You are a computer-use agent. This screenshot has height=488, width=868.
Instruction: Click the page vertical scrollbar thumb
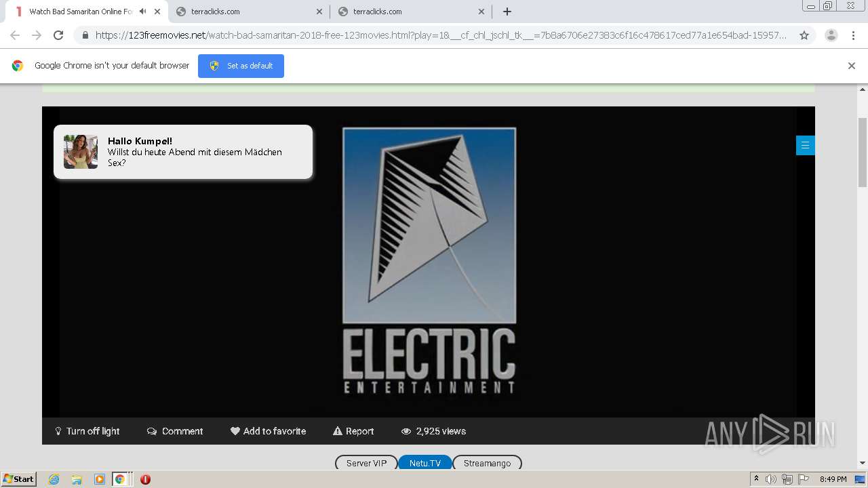863,152
